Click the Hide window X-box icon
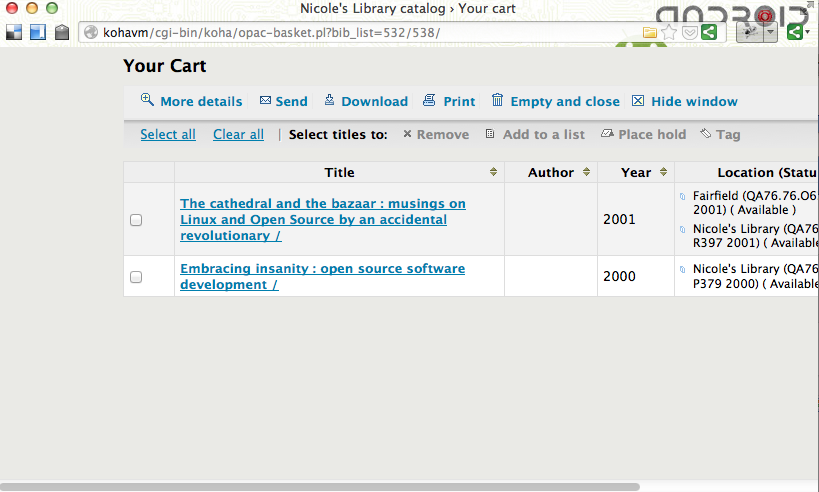Image resolution: width=819 pixels, height=492 pixels. pyautogui.click(x=638, y=101)
